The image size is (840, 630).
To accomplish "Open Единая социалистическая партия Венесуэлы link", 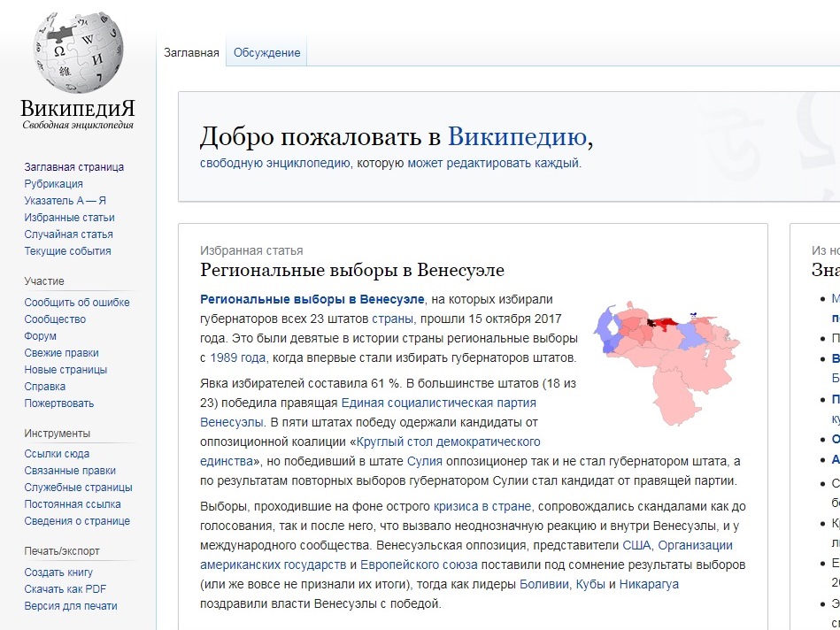I will pyautogui.click(x=368, y=412).
